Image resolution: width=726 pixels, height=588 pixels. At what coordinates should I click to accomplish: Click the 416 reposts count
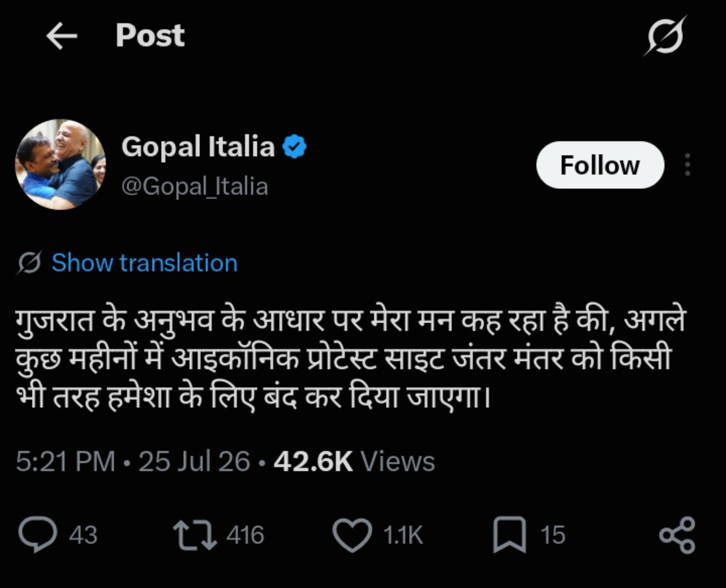click(245, 535)
